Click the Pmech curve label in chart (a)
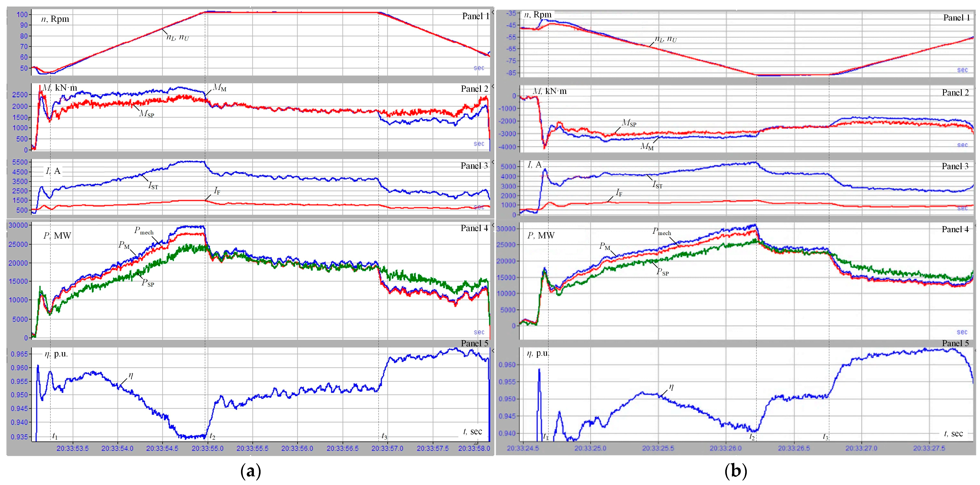980x485 pixels. click(144, 231)
